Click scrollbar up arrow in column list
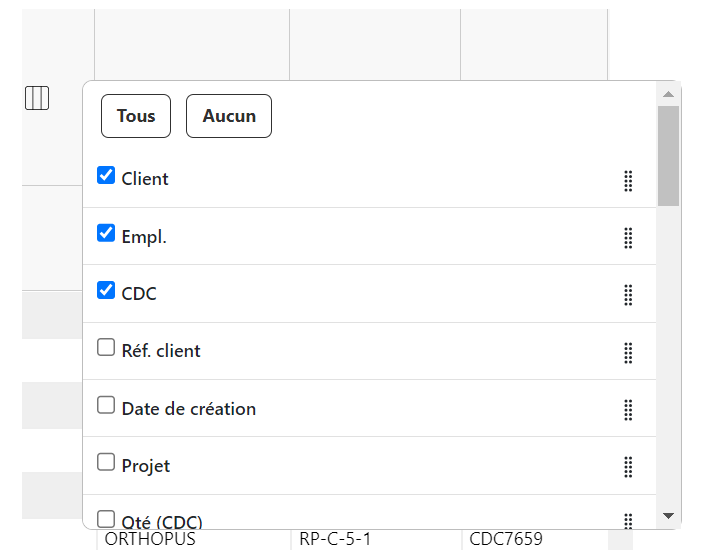 668,94
